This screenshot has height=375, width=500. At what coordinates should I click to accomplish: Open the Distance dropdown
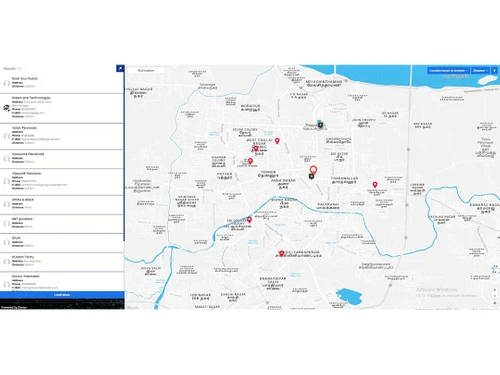coord(480,71)
